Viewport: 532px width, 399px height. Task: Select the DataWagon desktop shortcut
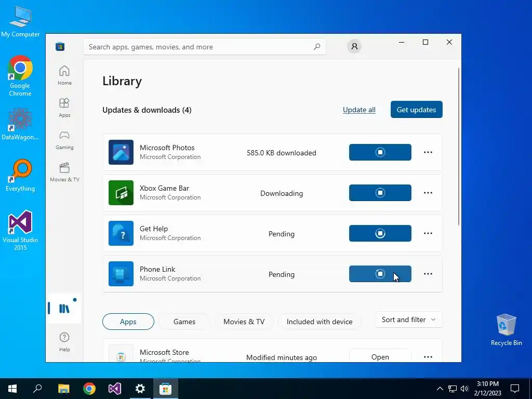tap(20, 124)
